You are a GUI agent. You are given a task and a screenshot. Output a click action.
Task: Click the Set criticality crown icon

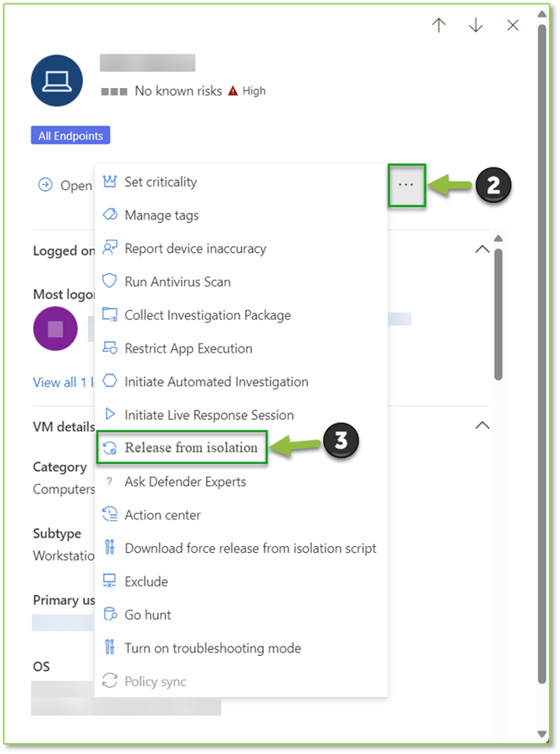click(x=109, y=182)
